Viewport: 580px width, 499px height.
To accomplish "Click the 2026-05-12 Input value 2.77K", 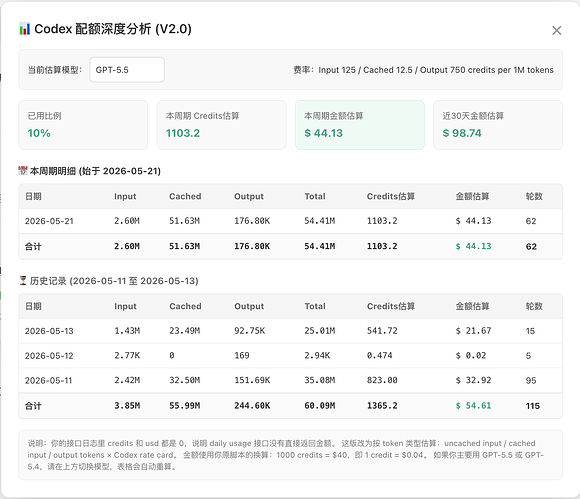I will [x=127, y=355].
